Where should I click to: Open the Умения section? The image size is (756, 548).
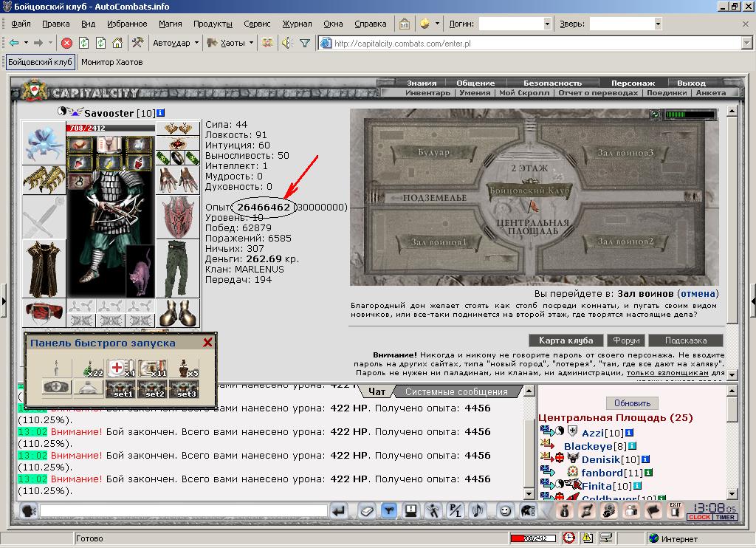pos(475,92)
